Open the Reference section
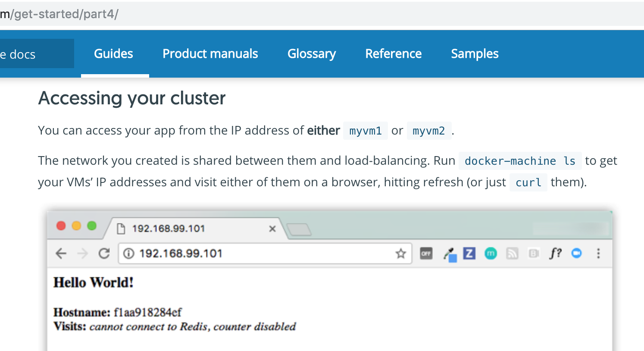This screenshot has height=351, width=644. point(393,53)
